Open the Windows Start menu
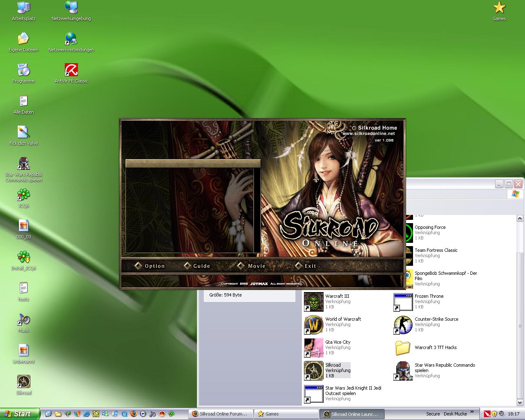The image size is (525, 420). pos(19,414)
